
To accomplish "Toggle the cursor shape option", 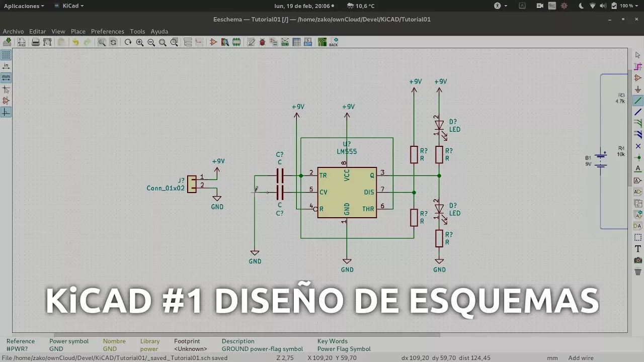I will [x=6, y=89].
